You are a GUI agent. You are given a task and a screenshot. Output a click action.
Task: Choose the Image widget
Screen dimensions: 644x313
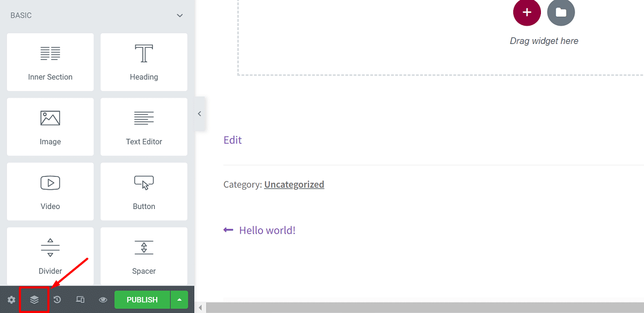(x=50, y=127)
